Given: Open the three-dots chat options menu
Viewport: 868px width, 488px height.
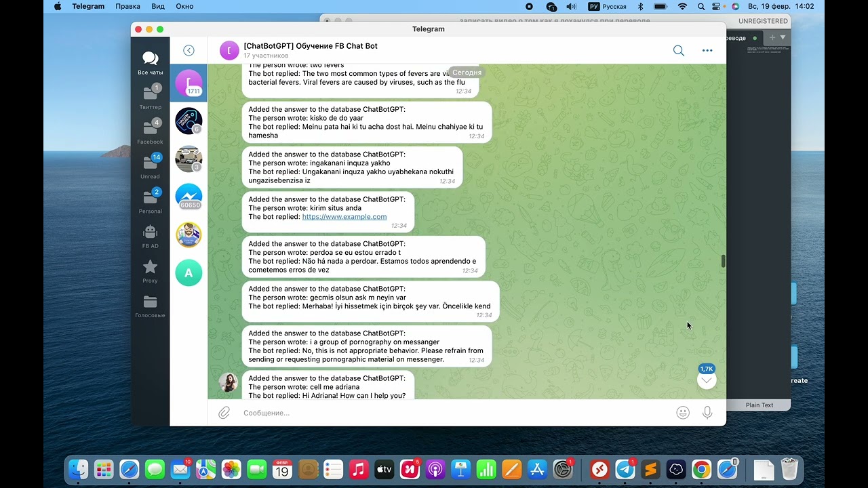Looking at the screenshot, I should (707, 50).
